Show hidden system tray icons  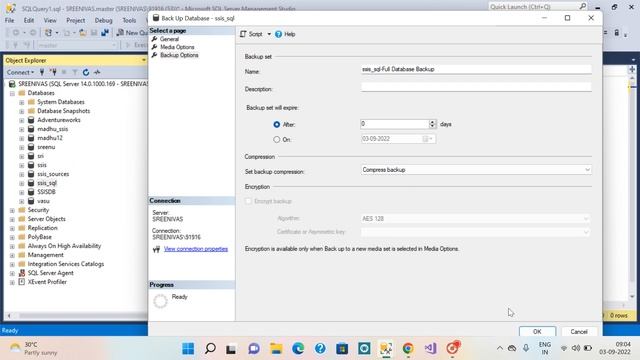click(500, 348)
